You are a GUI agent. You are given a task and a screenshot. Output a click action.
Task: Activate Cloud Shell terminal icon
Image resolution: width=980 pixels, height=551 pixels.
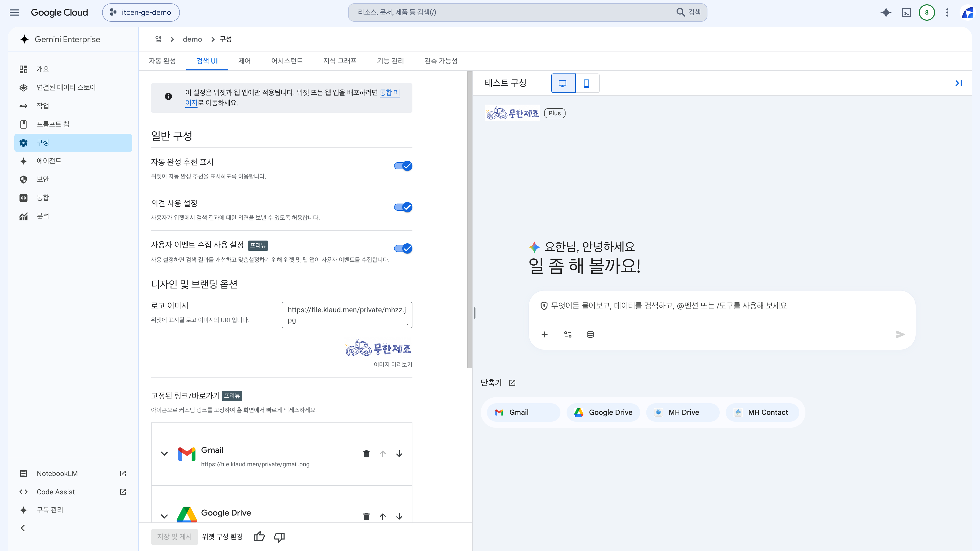click(x=906, y=12)
